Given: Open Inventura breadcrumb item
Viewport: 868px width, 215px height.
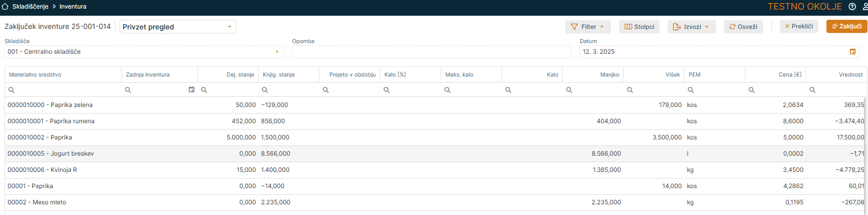Looking at the screenshot, I should 73,7.
